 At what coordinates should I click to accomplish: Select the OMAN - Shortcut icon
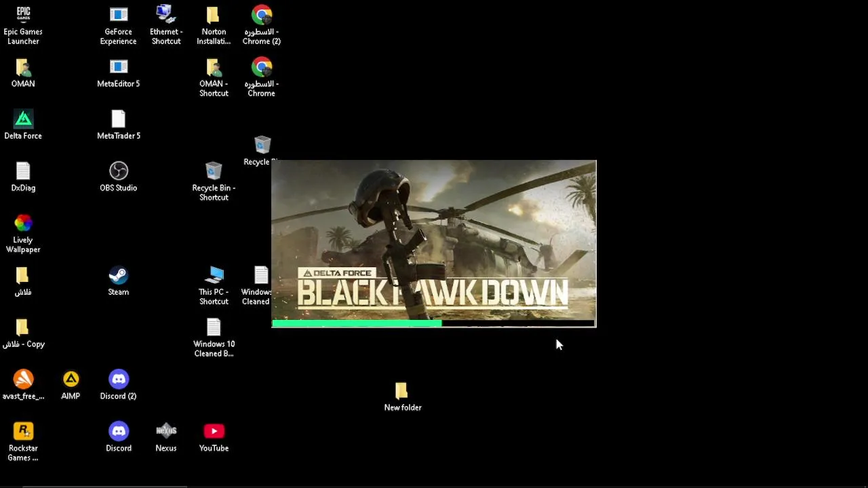pos(214,78)
